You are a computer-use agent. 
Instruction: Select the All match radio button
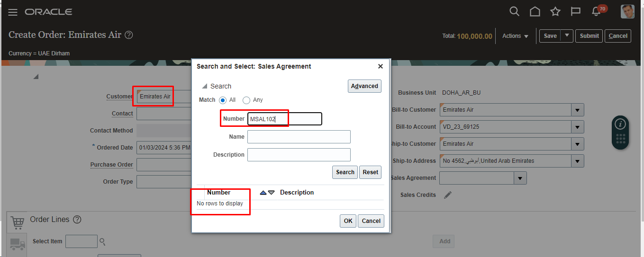[223, 100]
